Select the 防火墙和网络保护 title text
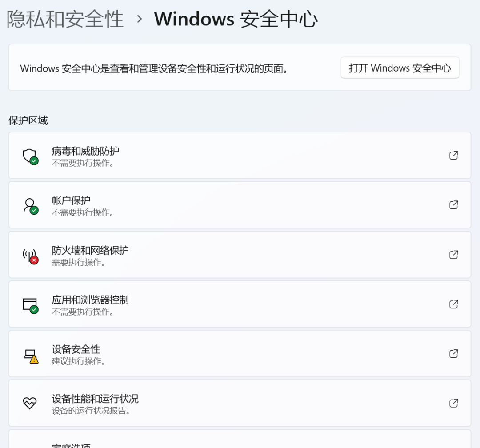The image size is (480, 448). pos(90,250)
